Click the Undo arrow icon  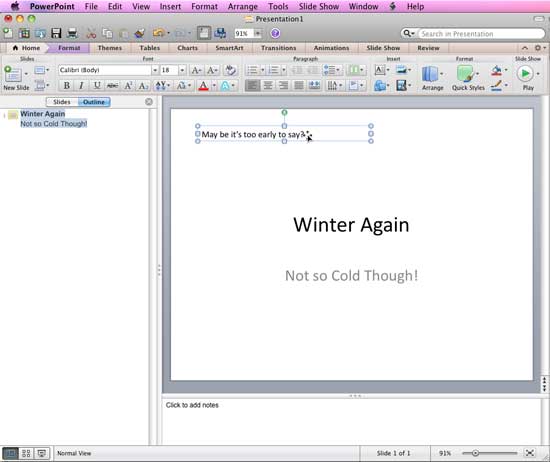159,33
